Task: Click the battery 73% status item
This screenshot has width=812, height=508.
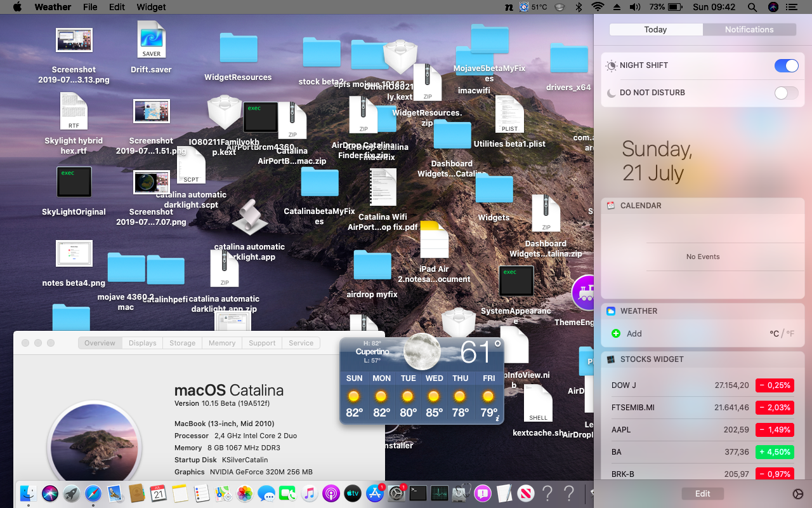Action: (666, 7)
